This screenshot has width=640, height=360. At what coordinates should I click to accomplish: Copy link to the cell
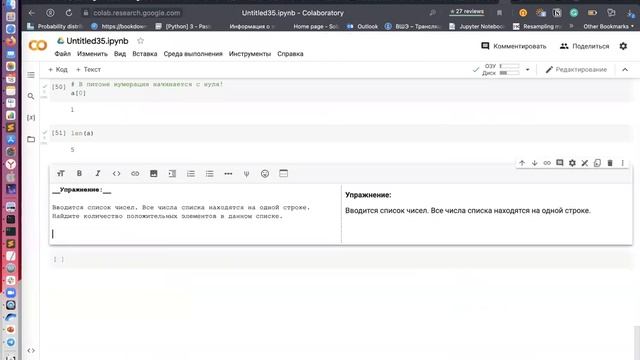click(547, 163)
